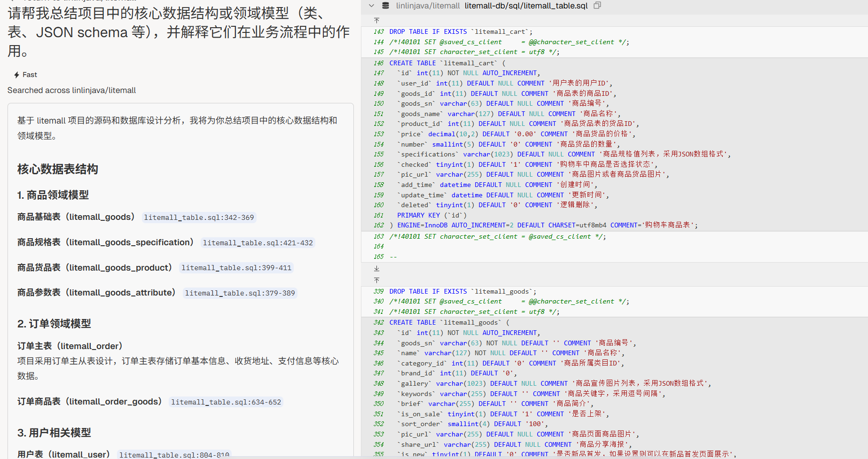Copy the litemall_table.sql file path
The height and width of the screenshot is (459, 868).
tap(597, 6)
